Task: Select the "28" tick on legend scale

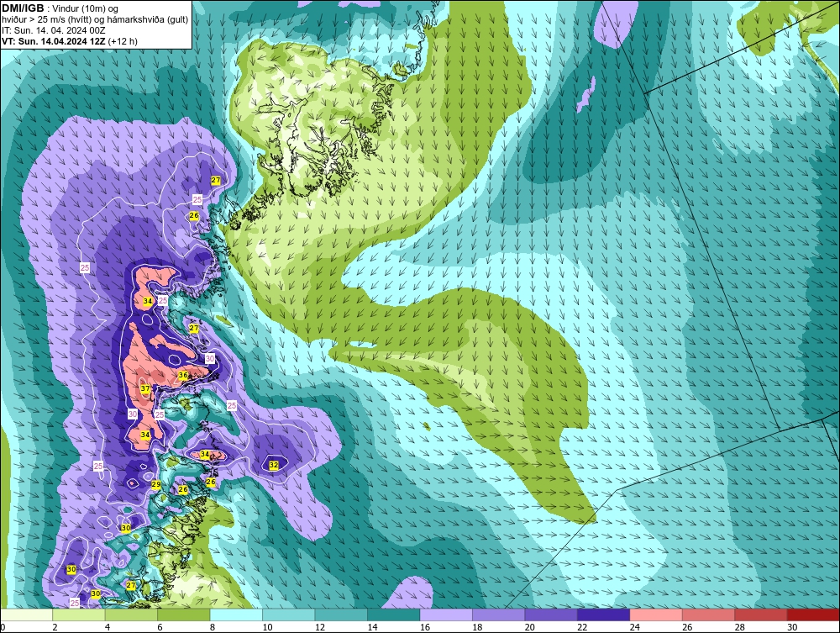Action: pos(740,627)
